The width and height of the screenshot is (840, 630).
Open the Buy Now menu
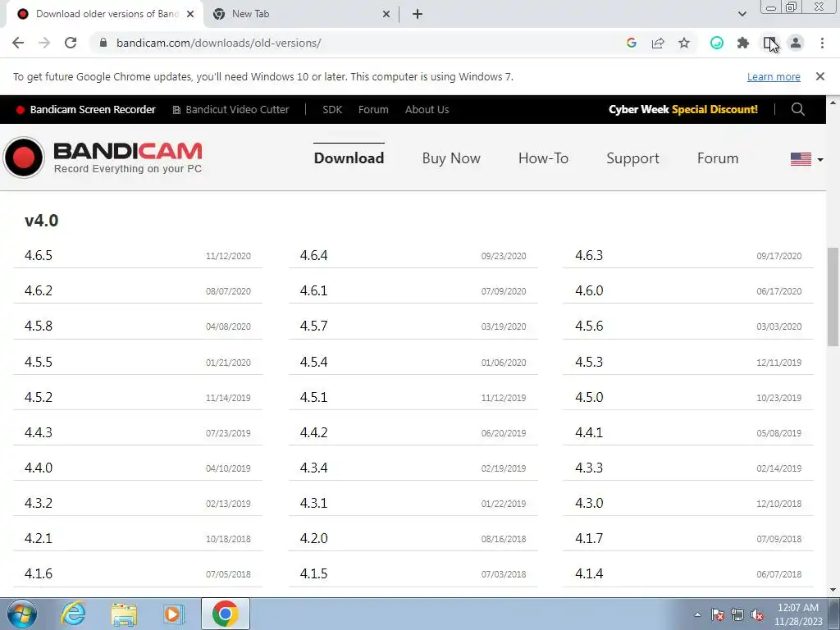(451, 158)
